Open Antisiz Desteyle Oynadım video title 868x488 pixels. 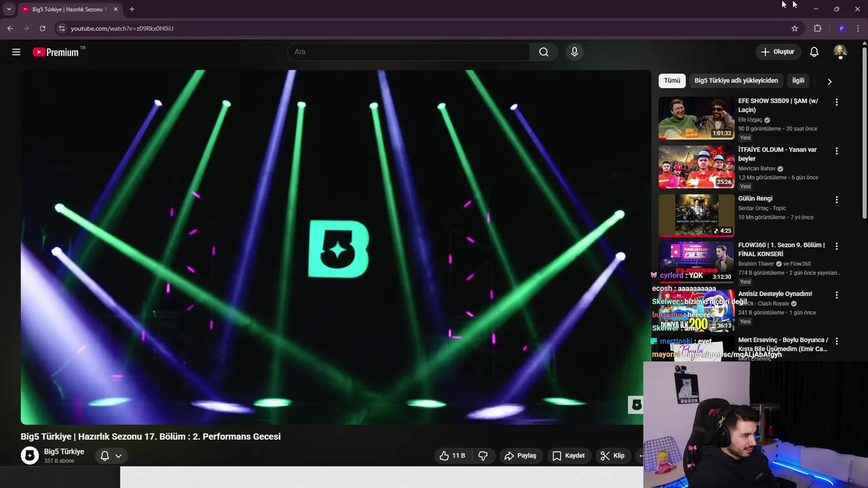(775, 294)
